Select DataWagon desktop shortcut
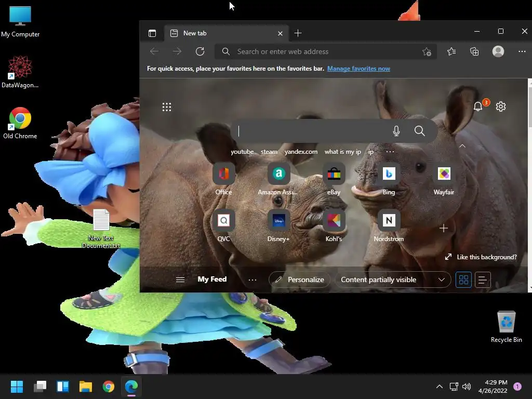 point(20,72)
